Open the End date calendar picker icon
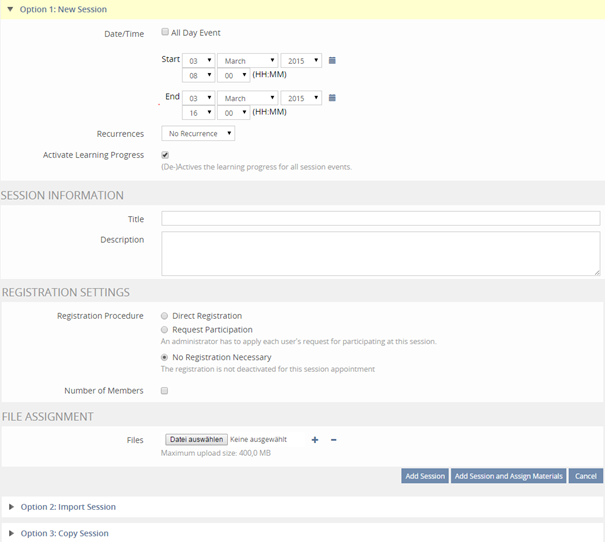The height and width of the screenshot is (542, 605). 332,98
